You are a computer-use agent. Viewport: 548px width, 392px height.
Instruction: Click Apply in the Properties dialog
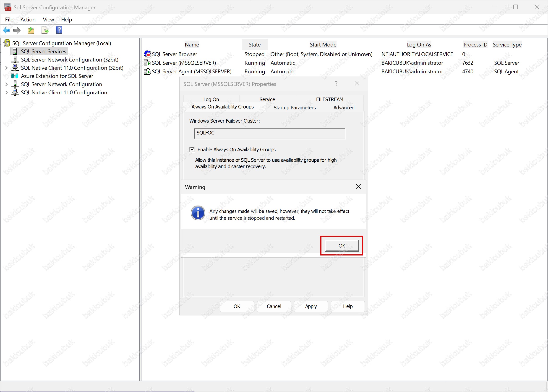pyautogui.click(x=311, y=306)
